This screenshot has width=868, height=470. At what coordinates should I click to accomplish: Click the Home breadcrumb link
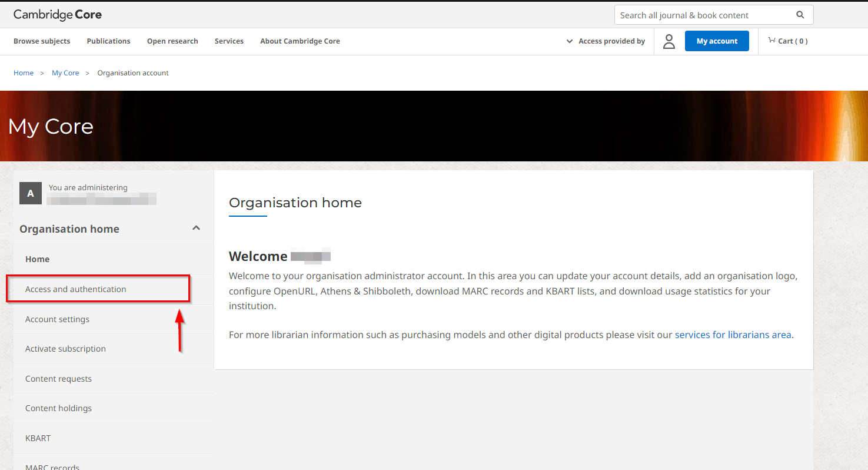tap(24, 73)
